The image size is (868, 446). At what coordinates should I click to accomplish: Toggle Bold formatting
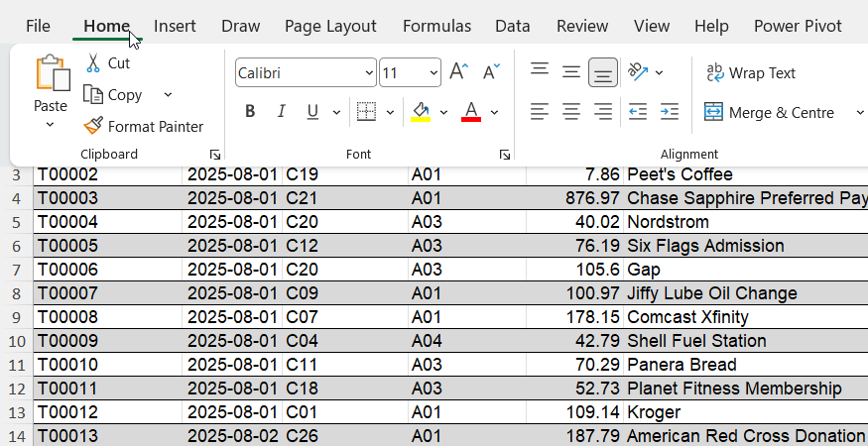click(x=250, y=112)
